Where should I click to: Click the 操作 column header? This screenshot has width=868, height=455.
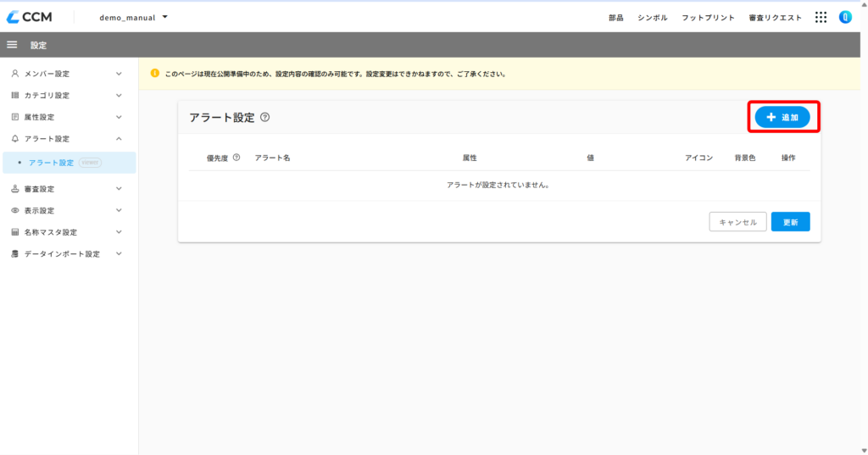pyautogui.click(x=788, y=158)
